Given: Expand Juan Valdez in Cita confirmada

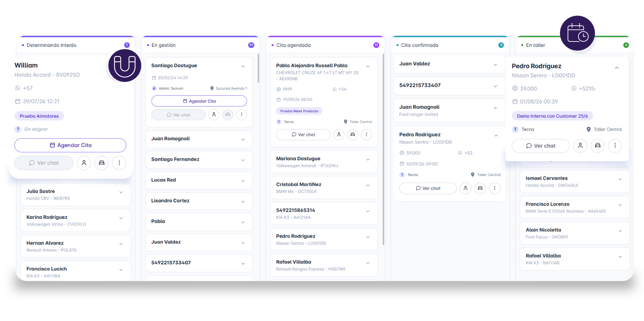Looking at the screenshot, I should [x=495, y=65].
